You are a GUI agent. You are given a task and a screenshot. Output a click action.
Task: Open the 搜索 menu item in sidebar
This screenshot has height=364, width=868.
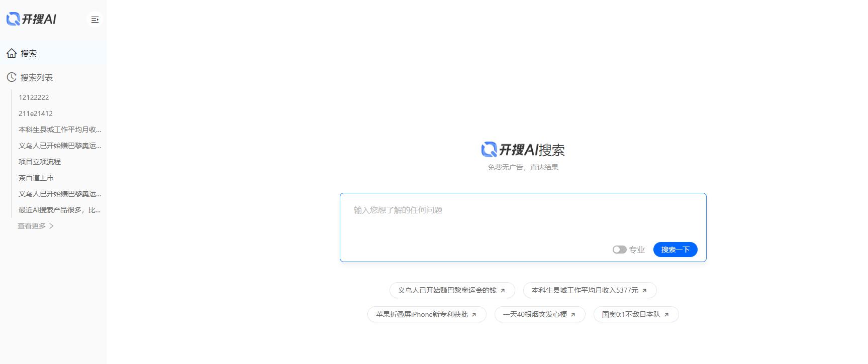click(29, 53)
